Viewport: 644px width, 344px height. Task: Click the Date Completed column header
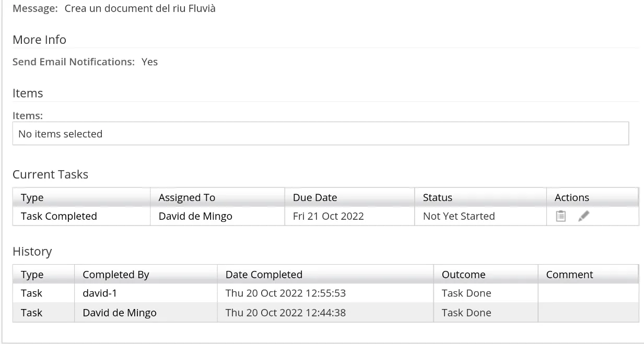264,275
